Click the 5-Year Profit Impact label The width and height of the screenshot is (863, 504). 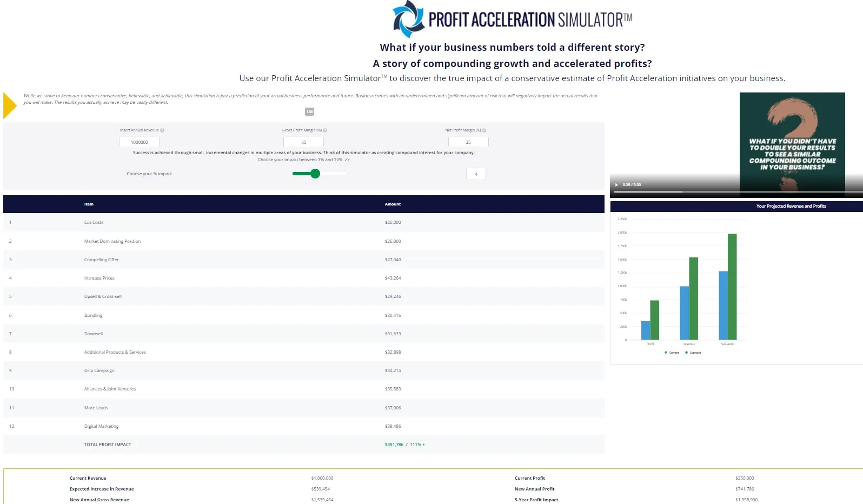[x=536, y=500]
